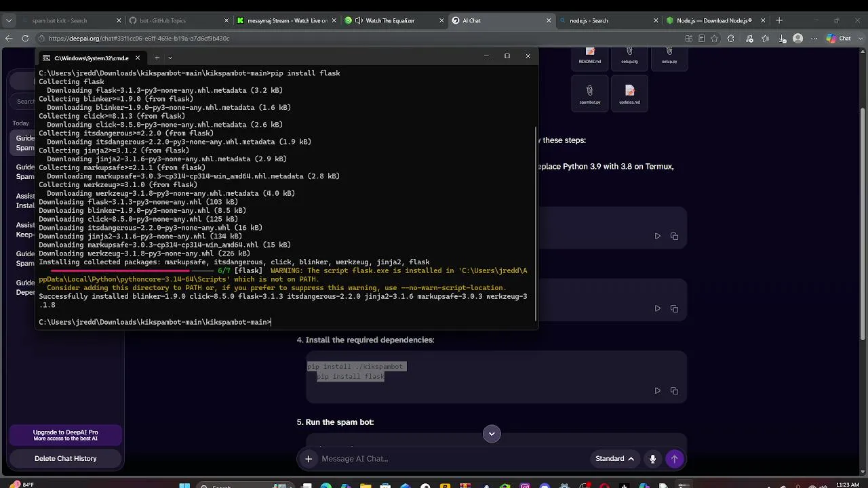
Task: Open the browser extensions puzzle icon
Action: click(x=730, y=39)
